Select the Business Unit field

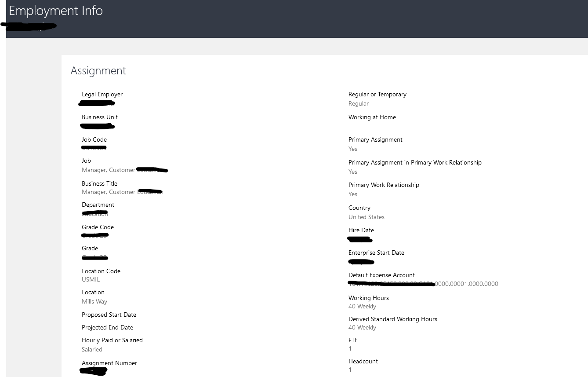pyautogui.click(x=100, y=117)
